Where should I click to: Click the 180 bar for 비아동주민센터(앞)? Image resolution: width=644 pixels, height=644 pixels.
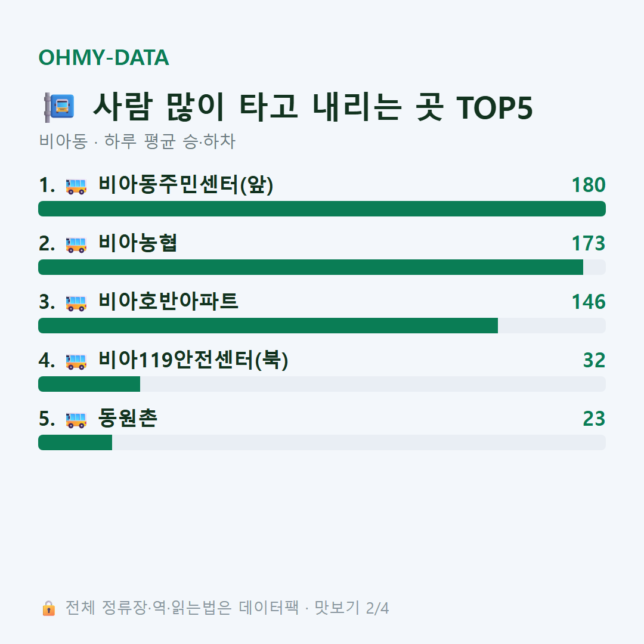pos(322,209)
